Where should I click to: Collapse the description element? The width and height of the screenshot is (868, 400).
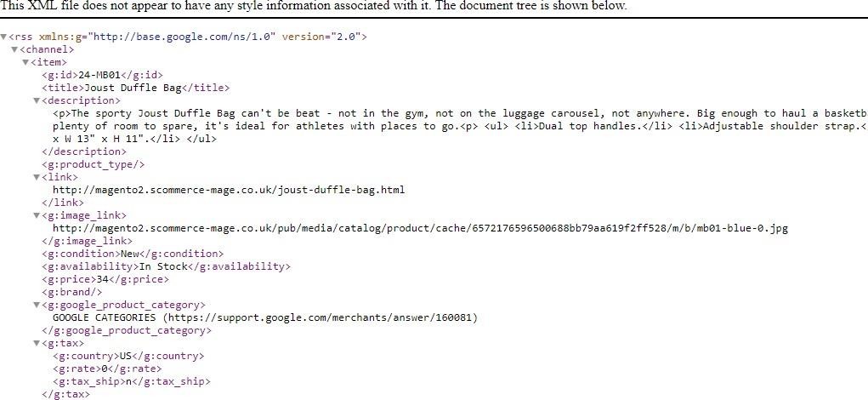37,100
